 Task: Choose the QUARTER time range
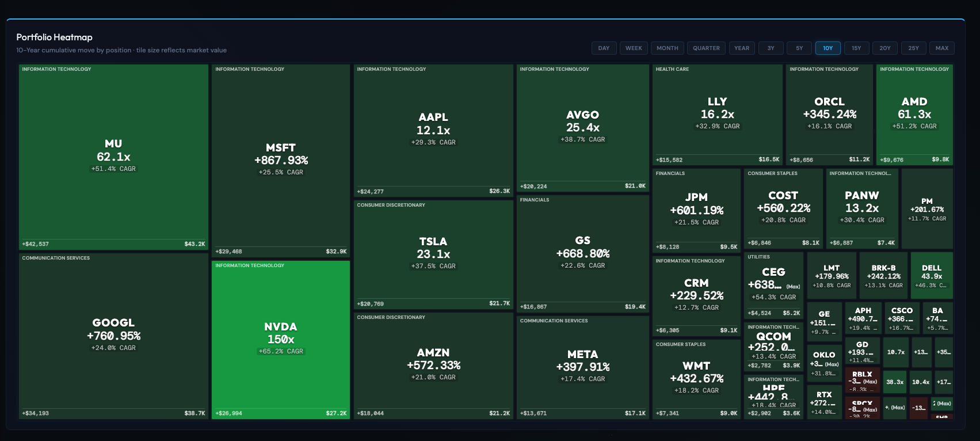click(706, 48)
